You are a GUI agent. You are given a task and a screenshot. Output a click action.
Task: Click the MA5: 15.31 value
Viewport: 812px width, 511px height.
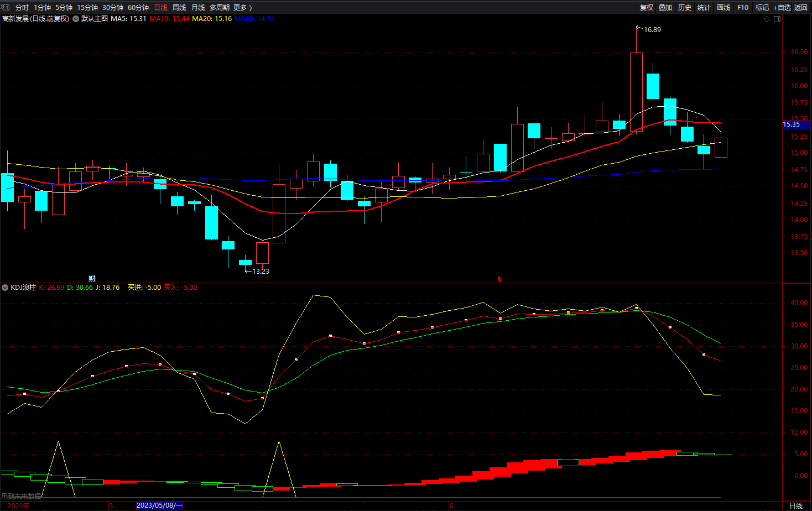128,19
